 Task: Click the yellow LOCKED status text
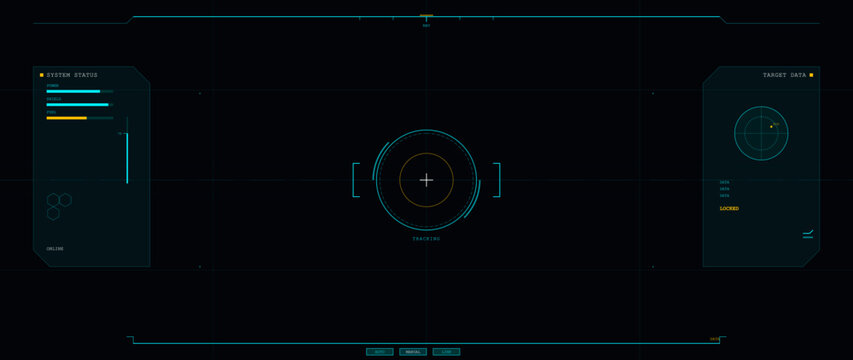pos(729,209)
